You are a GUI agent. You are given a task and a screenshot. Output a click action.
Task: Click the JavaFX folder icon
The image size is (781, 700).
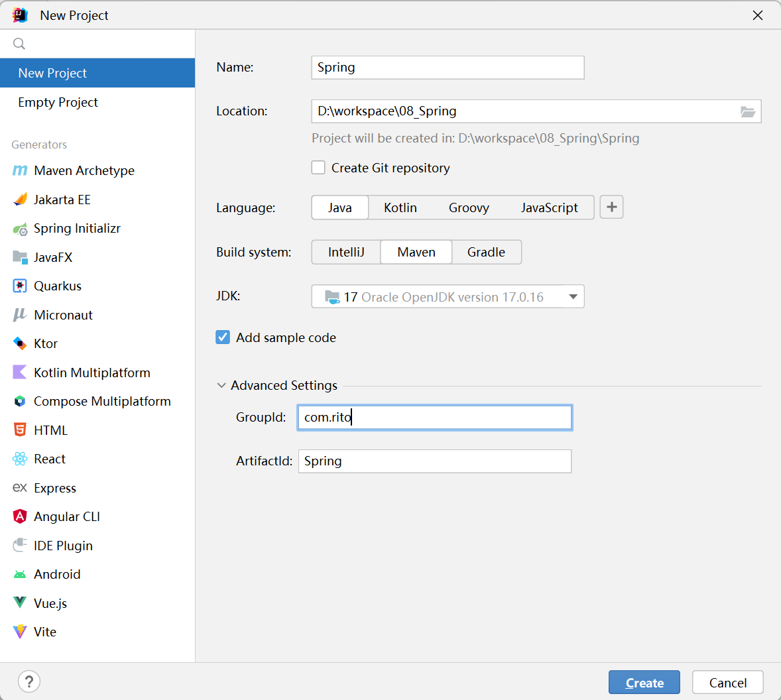pyautogui.click(x=20, y=257)
